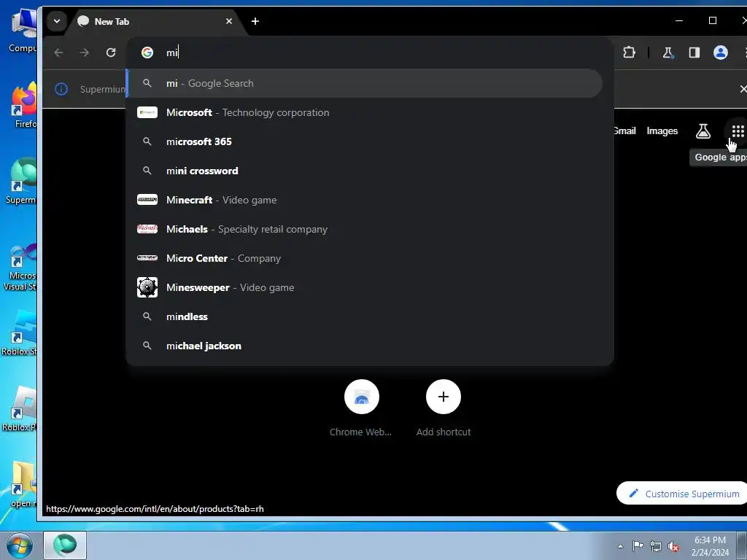Click the Supermium info icon in infobar
747x560 pixels.
[61, 89]
